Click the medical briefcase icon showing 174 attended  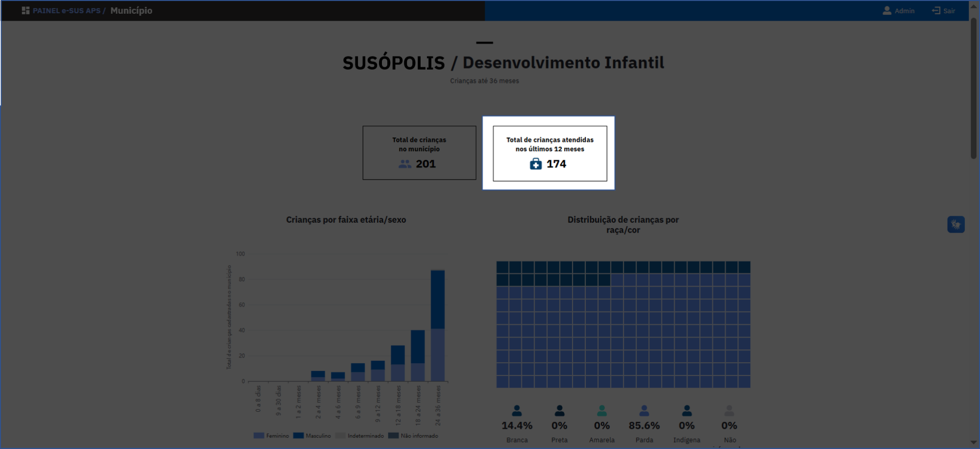click(536, 163)
